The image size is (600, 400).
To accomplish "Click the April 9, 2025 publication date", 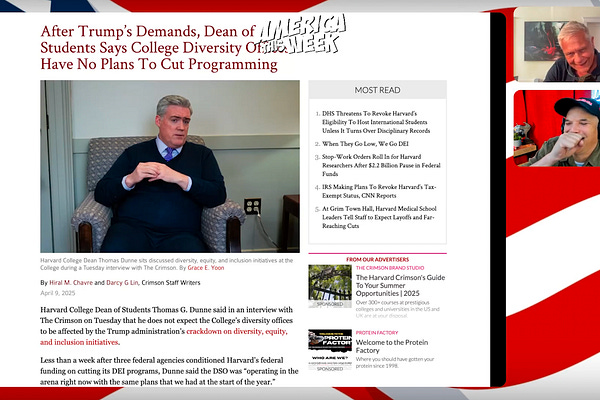I will pyautogui.click(x=57, y=293).
